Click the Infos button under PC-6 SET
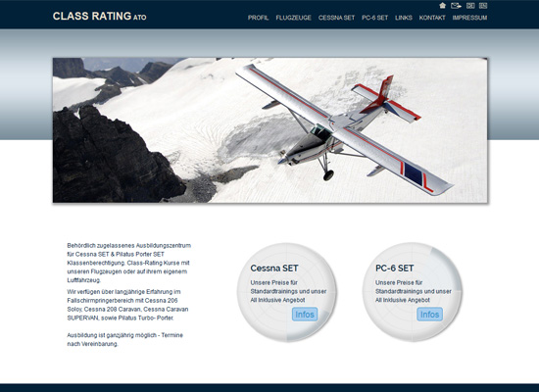539x392 pixels. click(429, 315)
